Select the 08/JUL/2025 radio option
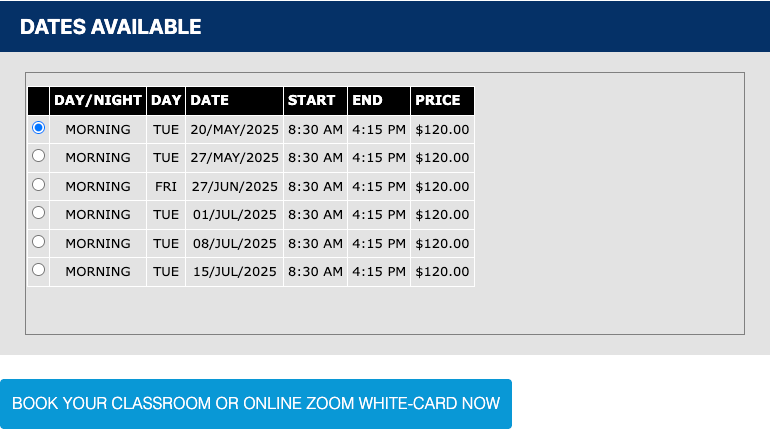Viewport: 771px width, 448px height. click(39, 241)
